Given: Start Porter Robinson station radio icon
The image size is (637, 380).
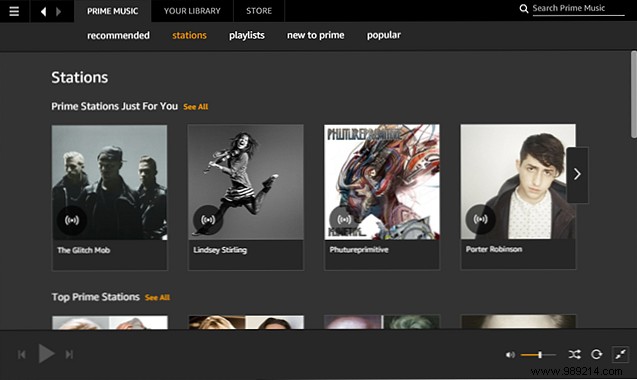Looking at the screenshot, I should (x=480, y=219).
